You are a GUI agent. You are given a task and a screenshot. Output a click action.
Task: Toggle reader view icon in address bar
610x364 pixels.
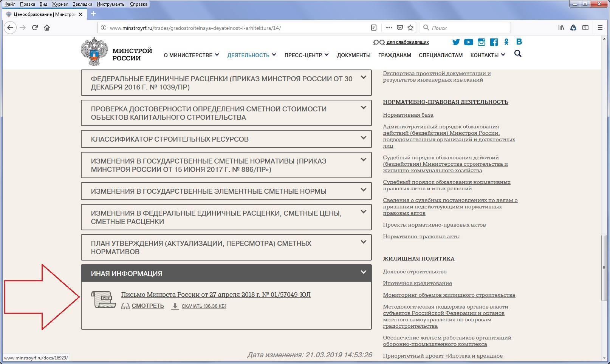pos(374,28)
